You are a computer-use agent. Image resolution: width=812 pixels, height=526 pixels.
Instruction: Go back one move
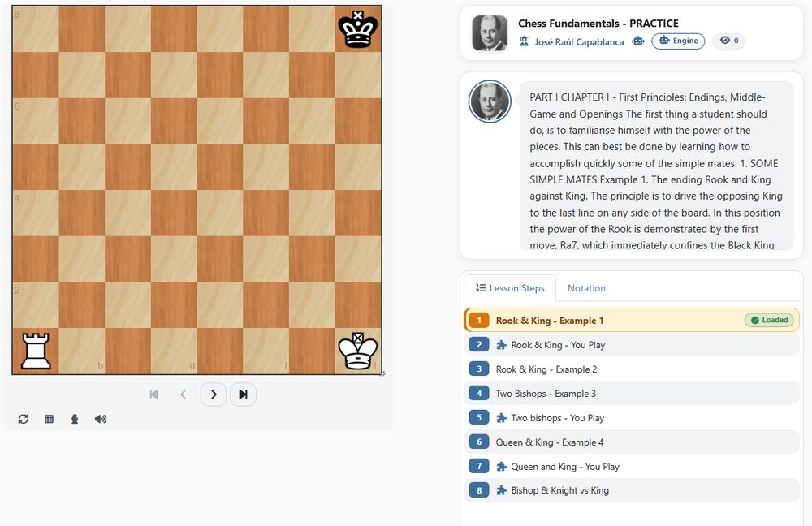click(184, 394)
